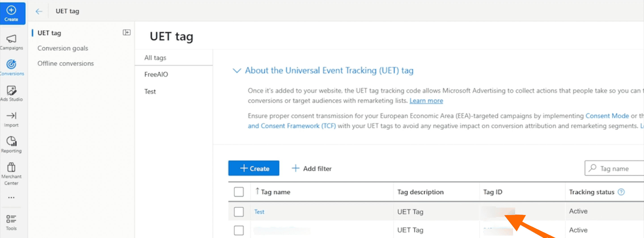Click the Tag description column header
644x238 pixels.
420,192
